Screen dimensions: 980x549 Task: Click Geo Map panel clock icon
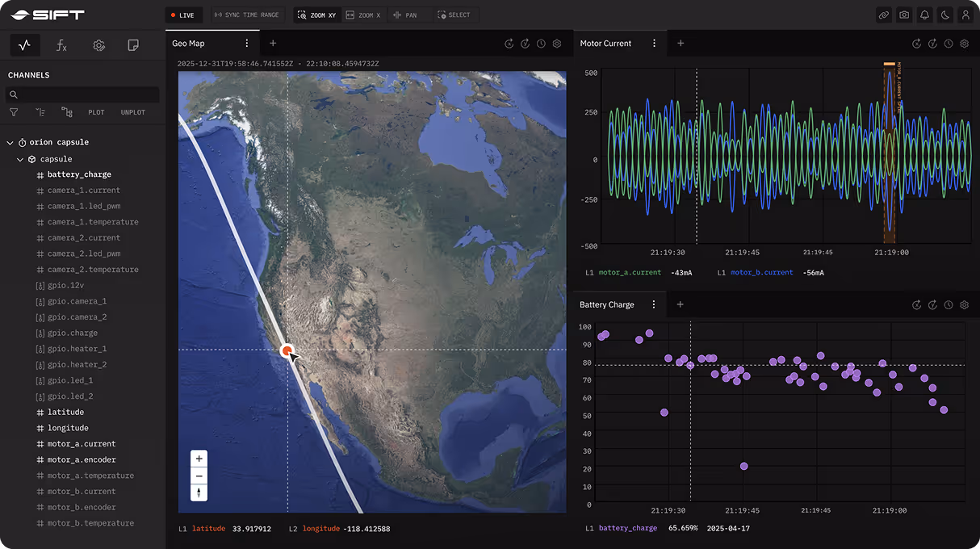541,44
